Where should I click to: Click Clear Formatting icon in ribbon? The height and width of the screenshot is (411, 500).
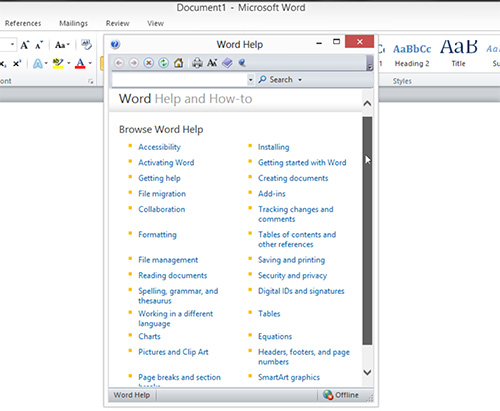[x=87, y=44]
